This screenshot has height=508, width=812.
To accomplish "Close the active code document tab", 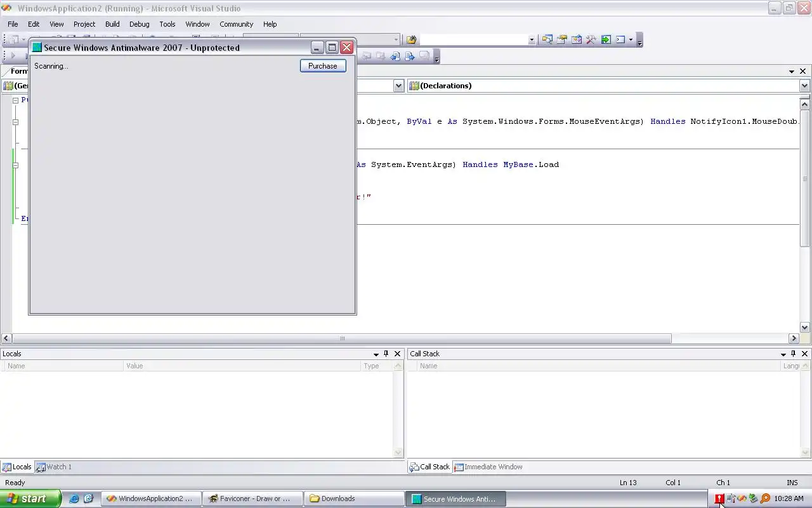I will 803,71.
